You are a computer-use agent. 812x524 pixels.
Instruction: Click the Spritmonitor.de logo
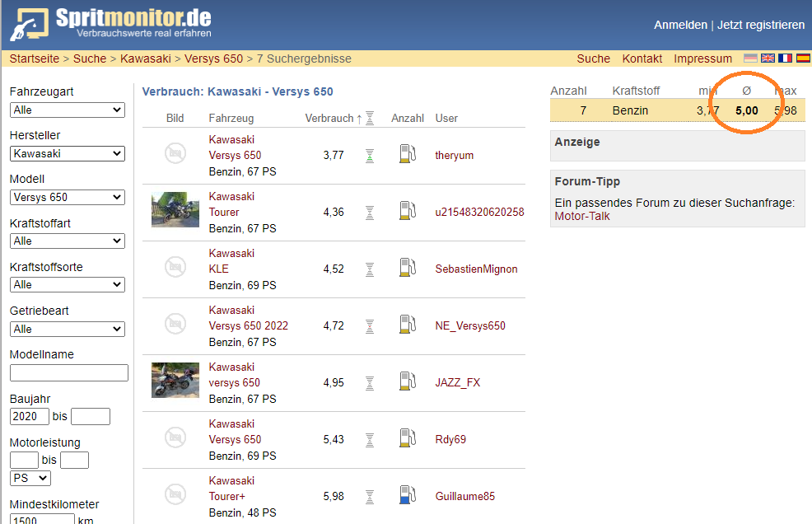pyautogui.click(x=111, y=24)
